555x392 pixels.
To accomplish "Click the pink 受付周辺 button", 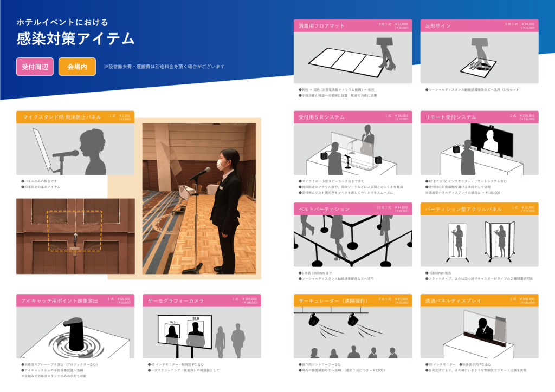I will 35,67.
